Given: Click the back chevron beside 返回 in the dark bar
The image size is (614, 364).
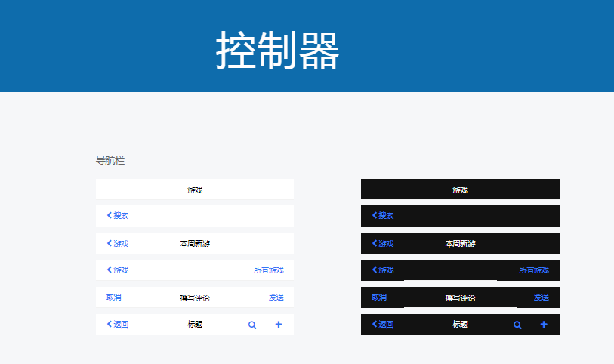Looking at the screenshot, I should point(375,325).
